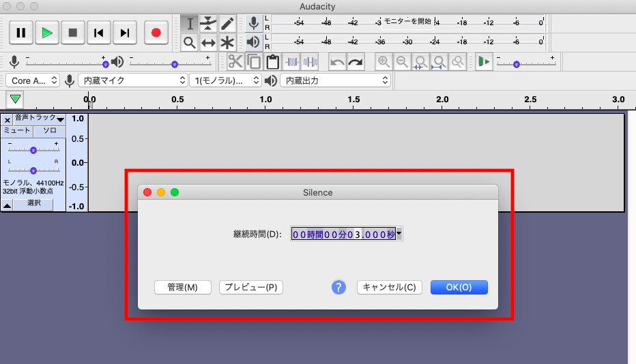
Task: Toggle the ソロ (solo) track button
Action: pyautogui.click(x=50, y=130)
